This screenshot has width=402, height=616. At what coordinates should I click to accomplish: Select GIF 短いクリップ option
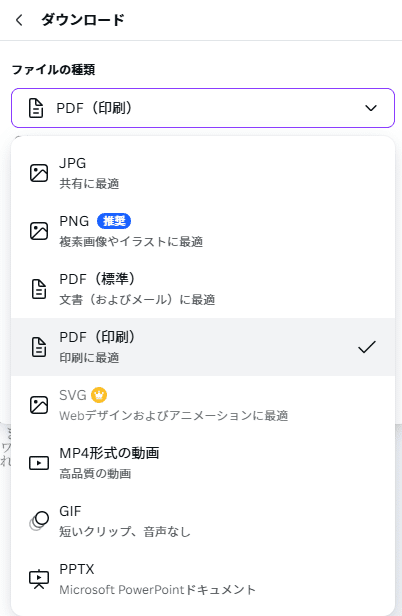[203, 521]
